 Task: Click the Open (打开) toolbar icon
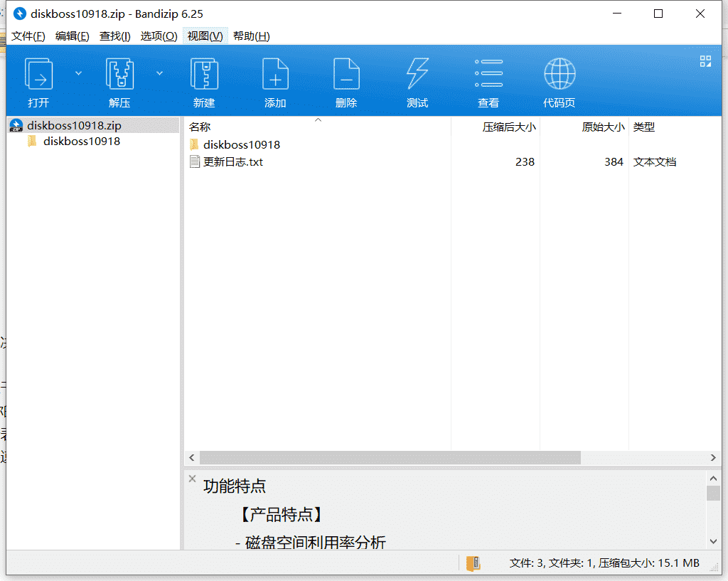point(38,73)
